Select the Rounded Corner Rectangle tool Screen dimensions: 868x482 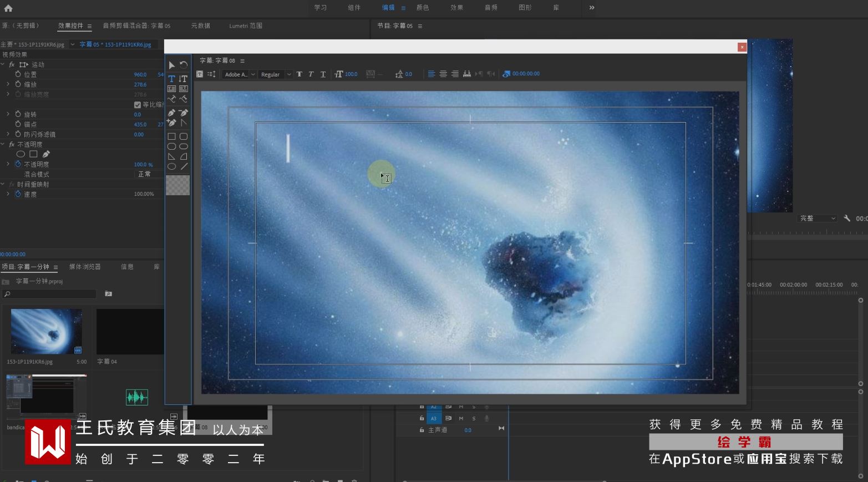[184, 136]
